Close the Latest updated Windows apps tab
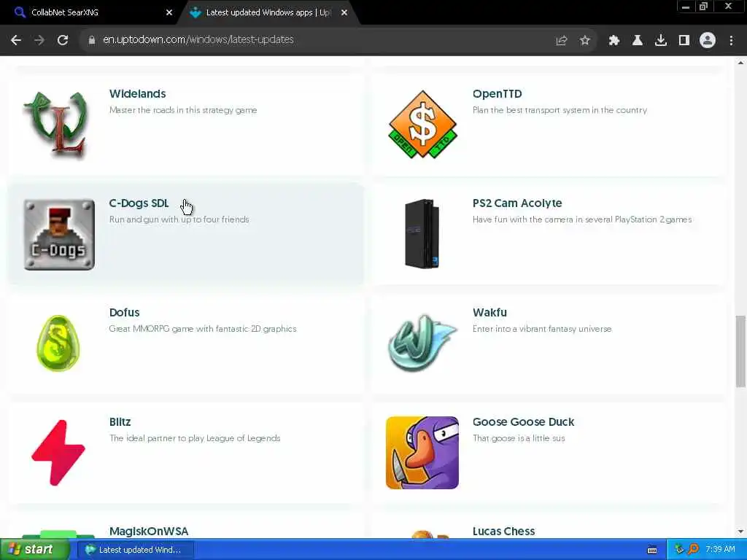 (x=344, y=13)
